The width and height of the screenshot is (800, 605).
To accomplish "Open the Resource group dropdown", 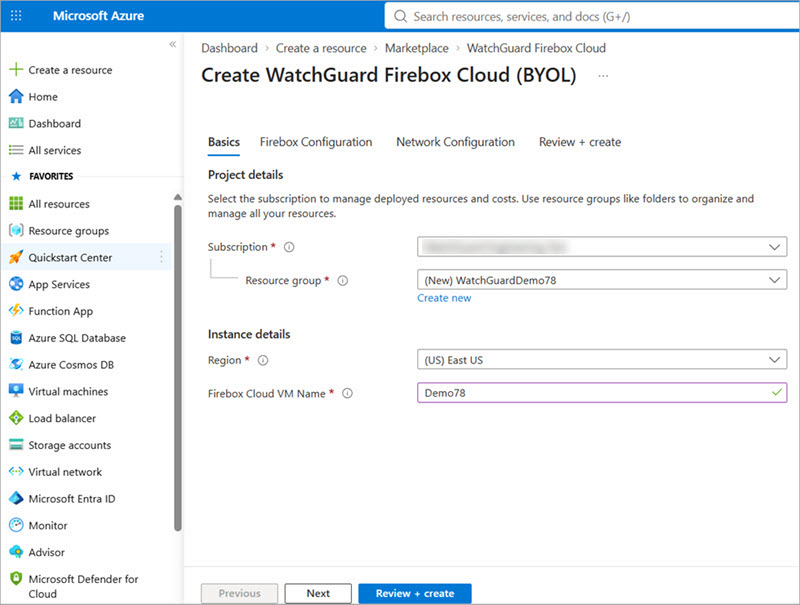I will (x=602, y=280).
